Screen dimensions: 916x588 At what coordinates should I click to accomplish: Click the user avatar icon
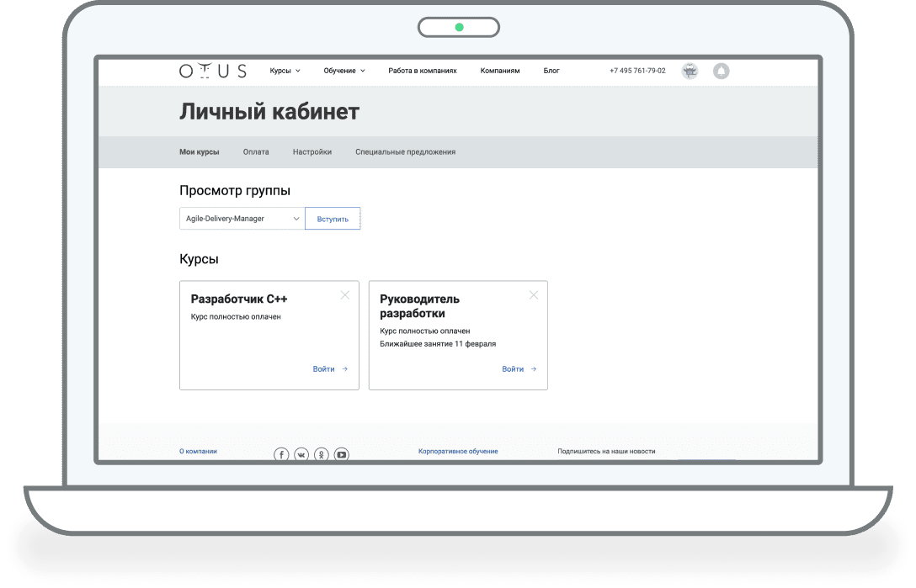click(x=690, y=72)
